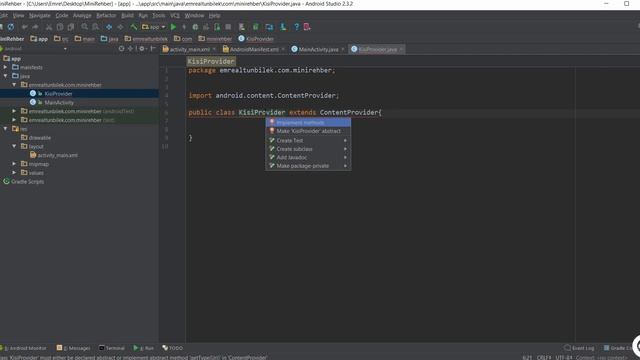Viewport: 640px width, 360px height.
Task: Copy with the toolbar copy icon
Action: (60, 27)
